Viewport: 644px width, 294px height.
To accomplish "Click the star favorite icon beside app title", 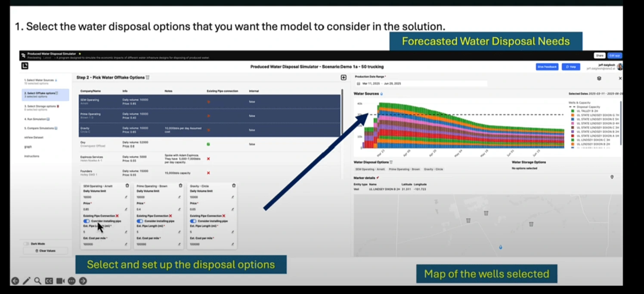I will pos(80,54).
